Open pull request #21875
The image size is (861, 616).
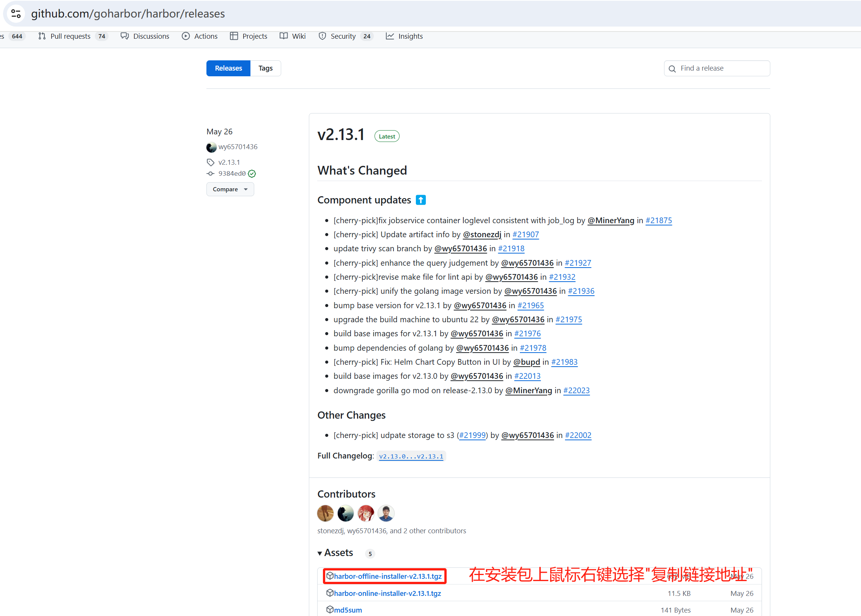(658, 221)
